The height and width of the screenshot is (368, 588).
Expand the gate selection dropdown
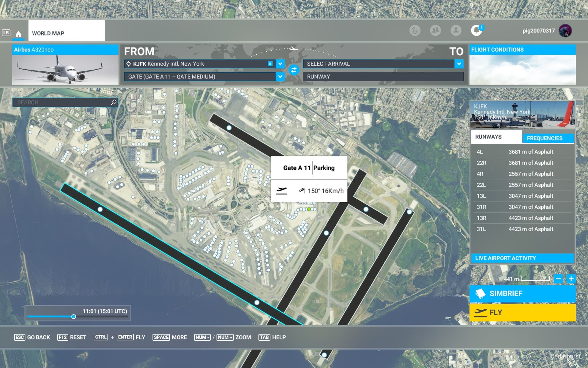(x=280, y=77)
